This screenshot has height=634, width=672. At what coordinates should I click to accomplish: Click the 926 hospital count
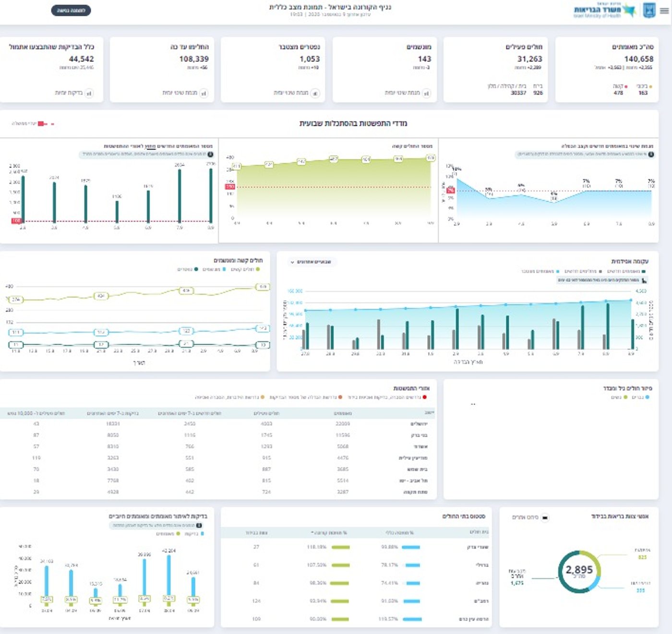[x=538, y=93]
